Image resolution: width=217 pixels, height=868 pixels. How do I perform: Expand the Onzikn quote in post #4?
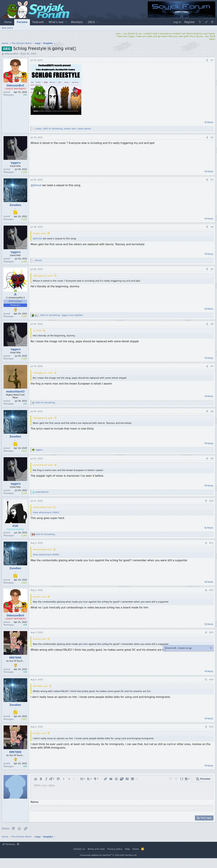(49, 234)
